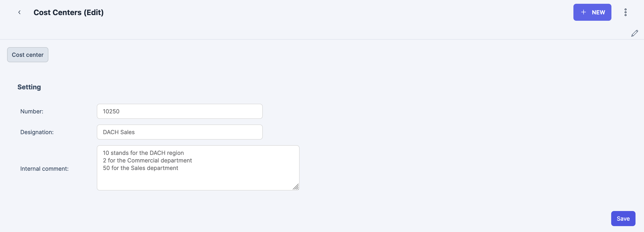
Task: Click the '2 for the Commercial department' line
Action: click(147, 160)
